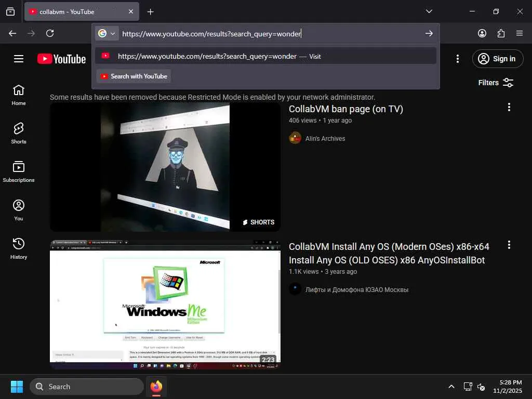Open YouTube guide hamburger menu
This screenshot has height=399, width=532.
pyautogui.click(x=19, y=59)
